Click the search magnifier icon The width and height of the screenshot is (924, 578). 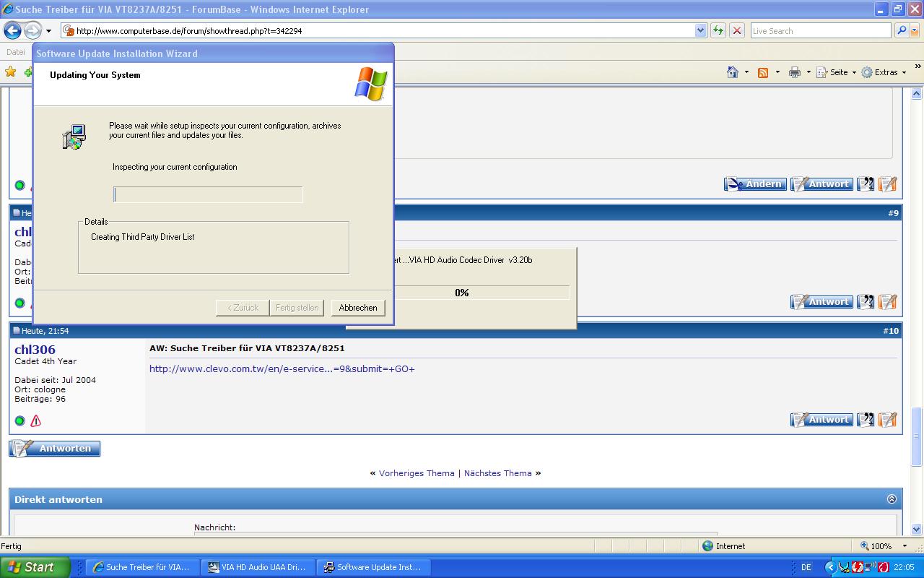click(x=901, y=31)
